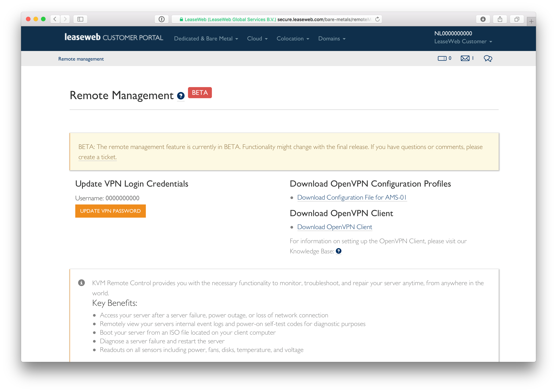Click the help icon beside Remote Management heading
This screenshot has height=392, width=557.
pyautogui.click(x=181, y=96)
